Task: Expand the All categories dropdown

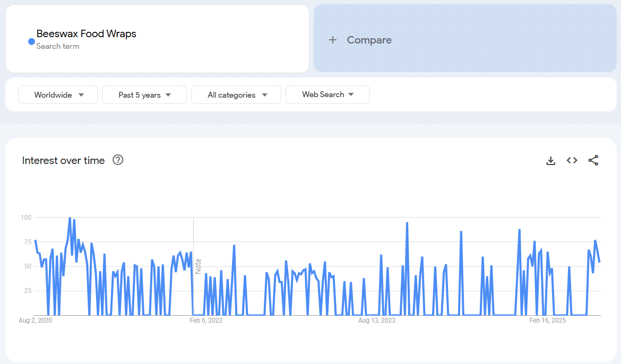Action: (236, 95)
